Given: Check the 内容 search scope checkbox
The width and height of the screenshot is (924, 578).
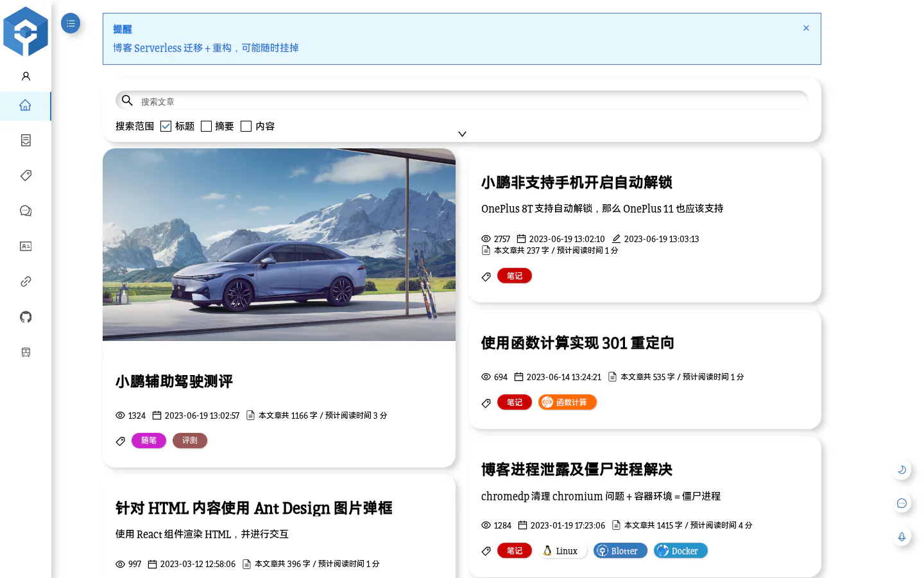Looking at the screenshot, I should point(246,127).
